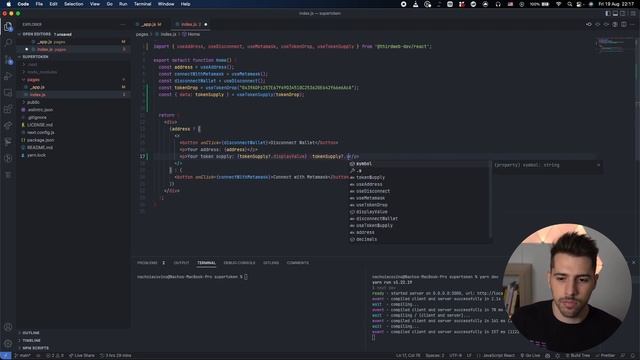Open the Terminal menu
Image resolution: width=640 pixels, height=360 pixels.
pyautogui.click(x=142, y=4)
